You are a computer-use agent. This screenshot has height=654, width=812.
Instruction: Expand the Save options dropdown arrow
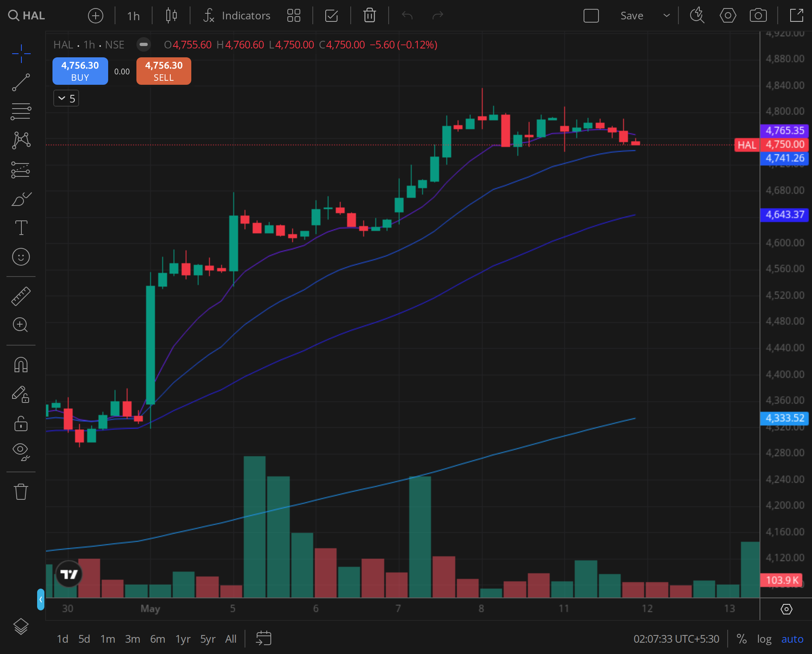[x=666, y=16]
